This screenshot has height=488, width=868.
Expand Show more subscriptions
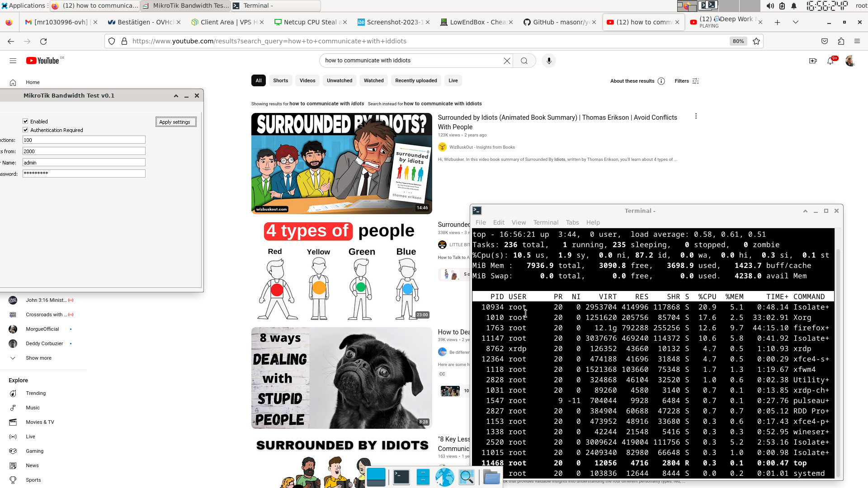click(38, 358)
